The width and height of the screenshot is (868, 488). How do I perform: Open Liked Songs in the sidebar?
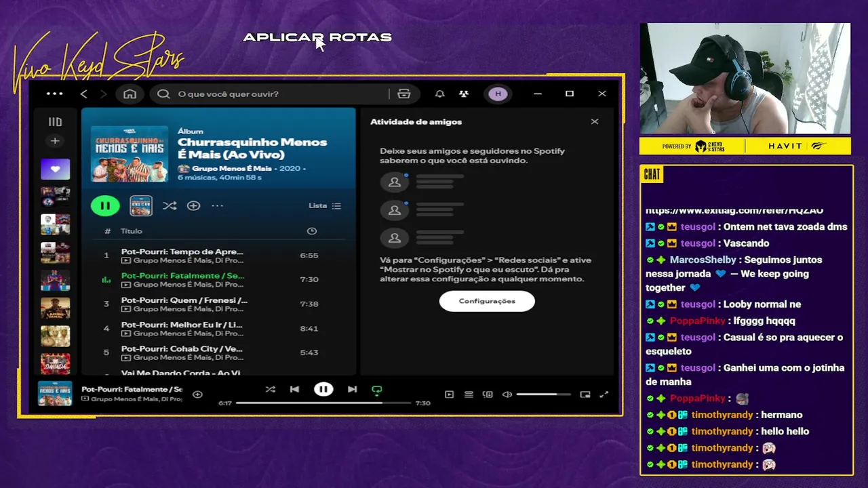tap(55, 169)
